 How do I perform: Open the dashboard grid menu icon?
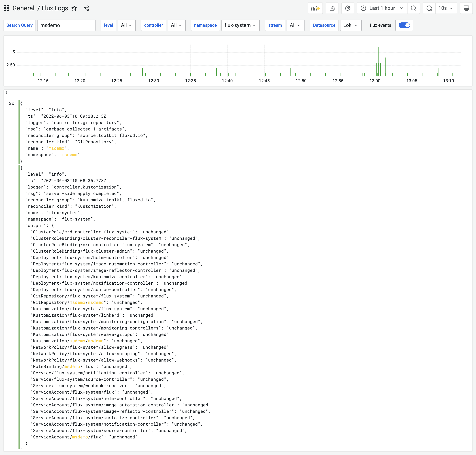pyautogui.click(x=7, y=8)
